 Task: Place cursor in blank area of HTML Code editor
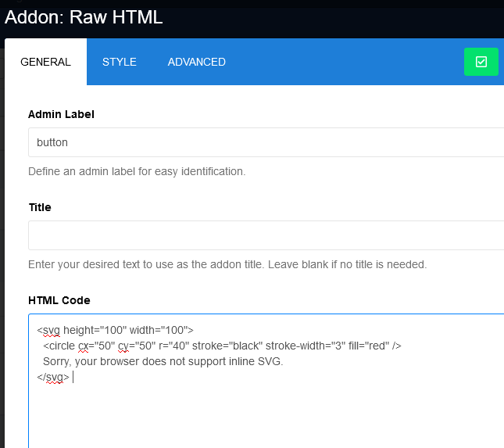[x=266, y=414]
